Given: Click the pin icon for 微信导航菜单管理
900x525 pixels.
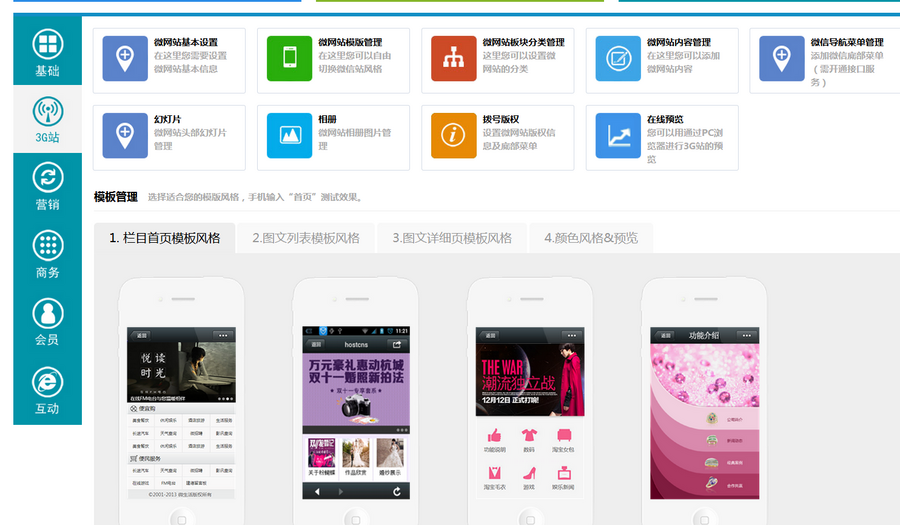Looking at the screenshot, I should [782, 59].
